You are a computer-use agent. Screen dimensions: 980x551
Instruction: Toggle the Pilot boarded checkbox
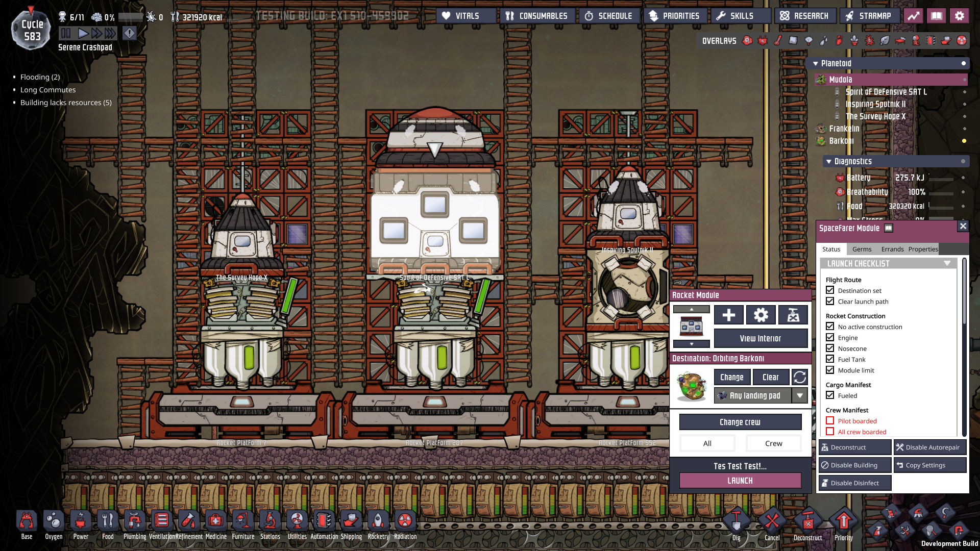[830, 421]
